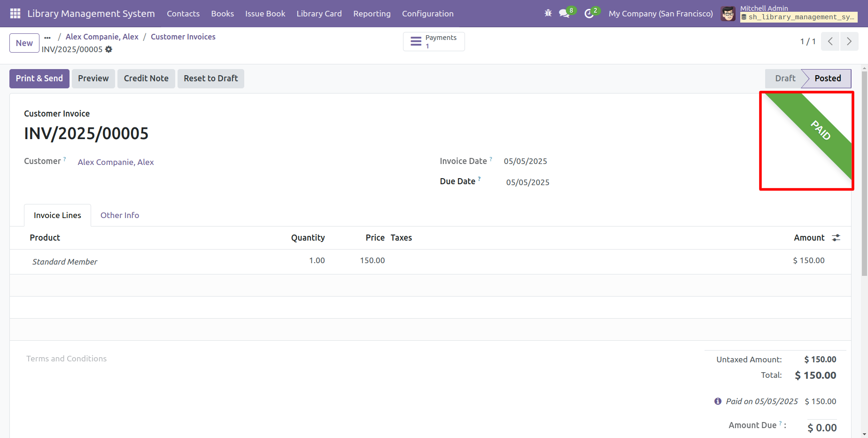Image resolution: width=868 pixels, height=438 pixels.
Task: Go to next record arrow
Action: 849,41
